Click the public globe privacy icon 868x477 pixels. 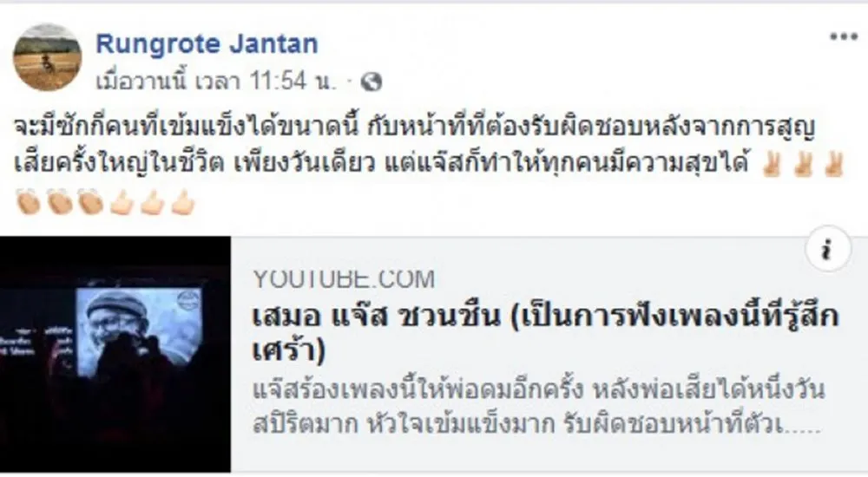pos(372,82)
